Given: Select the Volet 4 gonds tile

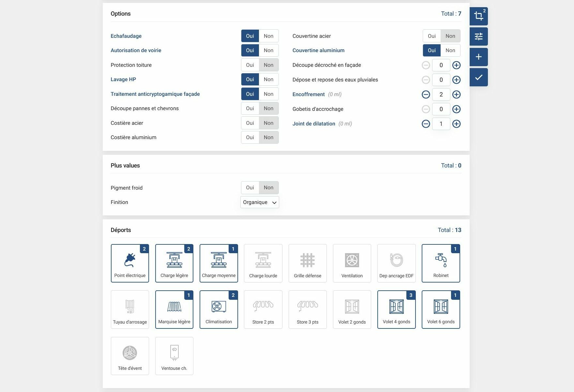Looking at the screenshot, I should coord(396,309).
